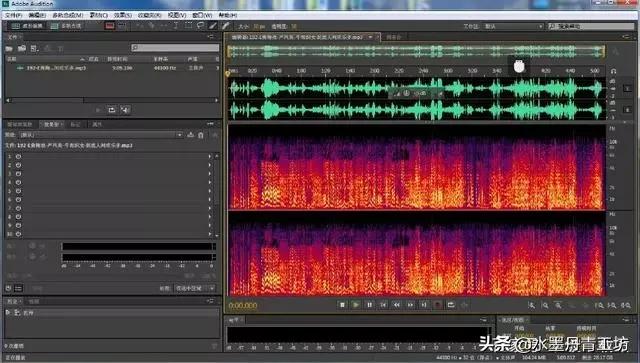This screenshot has height=363, width=640.
Task: Toggle power for effect slot 2
Action: (18, 165)
